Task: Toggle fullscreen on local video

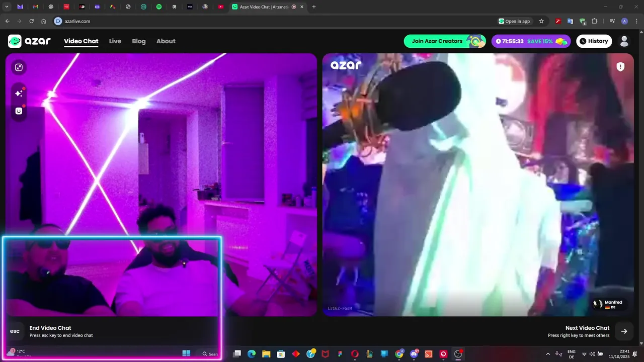Action: point(19,67)
